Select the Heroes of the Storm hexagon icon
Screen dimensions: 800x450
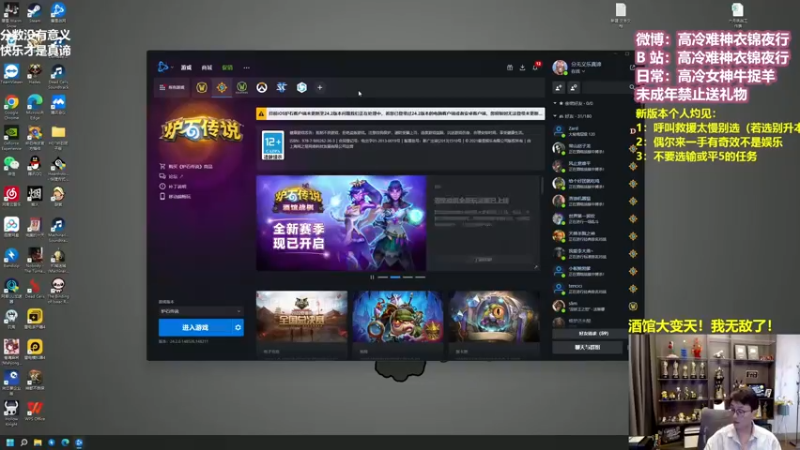tap(302, 88)
